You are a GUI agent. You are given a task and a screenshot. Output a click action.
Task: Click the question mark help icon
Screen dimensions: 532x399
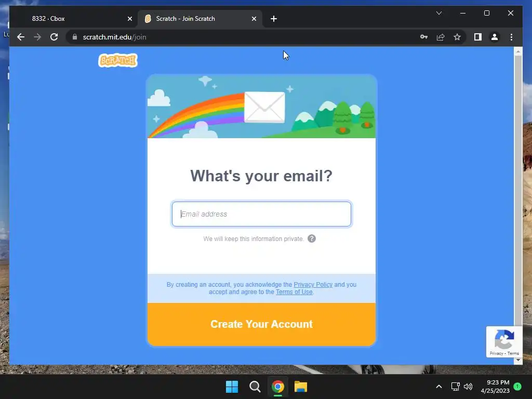click(x=312, y=238)
